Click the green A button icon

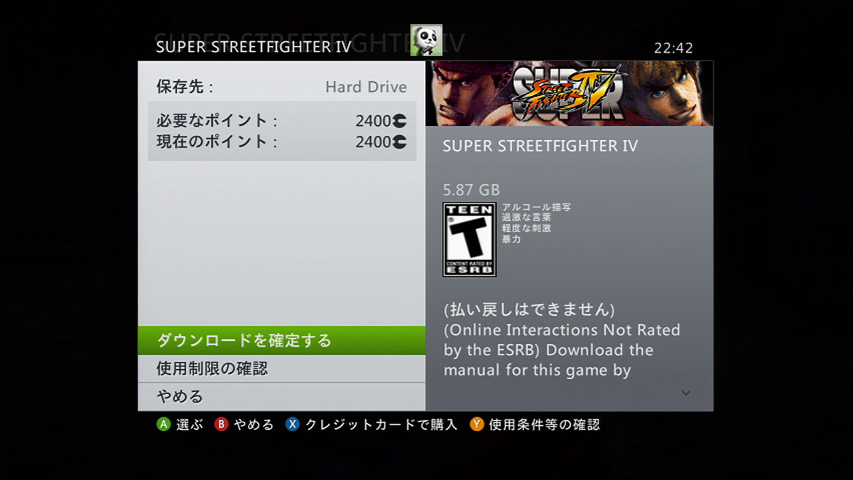pyautogui.click(x=163, y=424)
